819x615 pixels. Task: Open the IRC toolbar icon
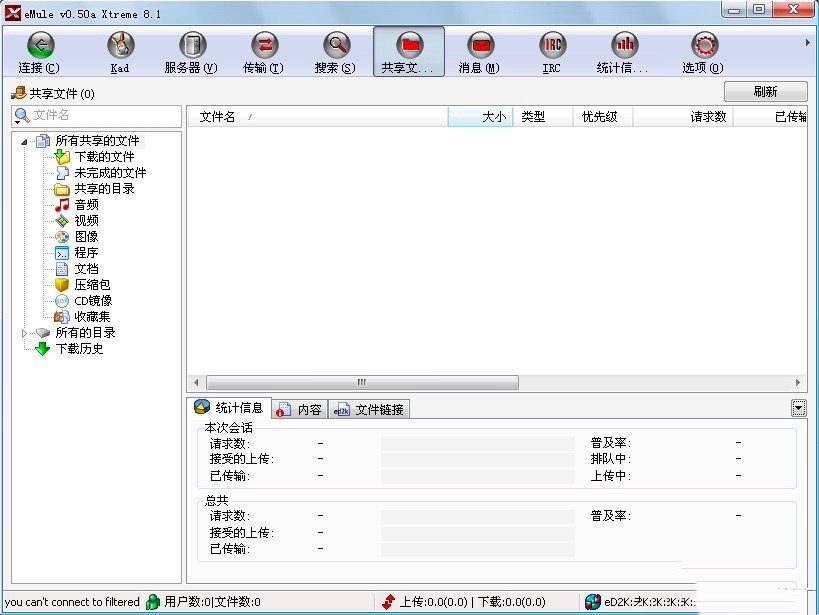[x=552, y=51]
